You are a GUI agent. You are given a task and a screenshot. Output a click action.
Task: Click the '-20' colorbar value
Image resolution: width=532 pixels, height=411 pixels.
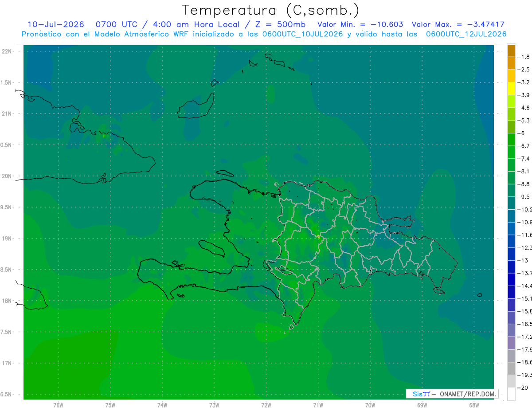(x=523, y=388)
